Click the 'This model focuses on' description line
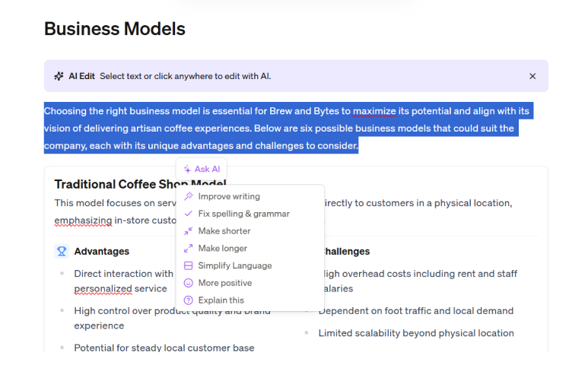Image resolution: width=588 pixels, height=378 pixels. pyautogui.click(x=115, y=203)
